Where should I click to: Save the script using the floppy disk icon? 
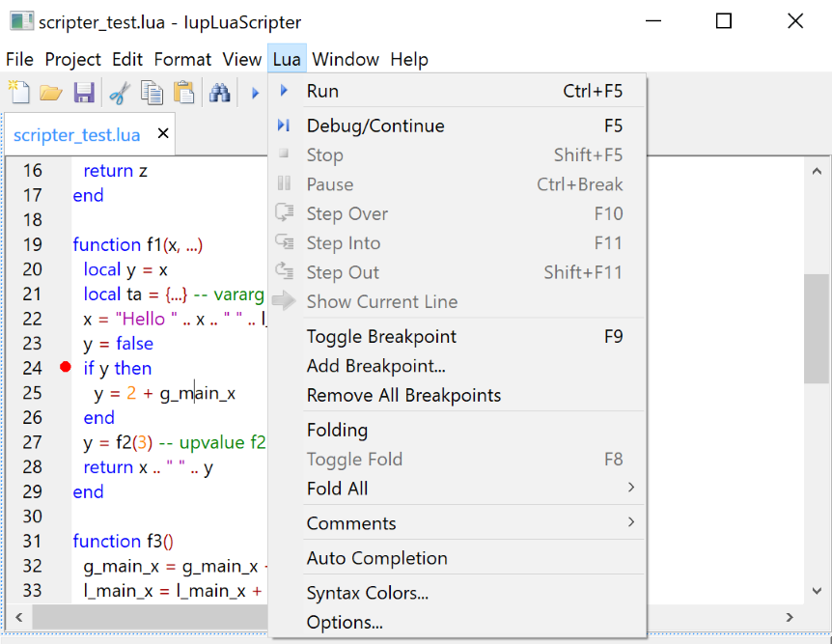coord(84,93)
